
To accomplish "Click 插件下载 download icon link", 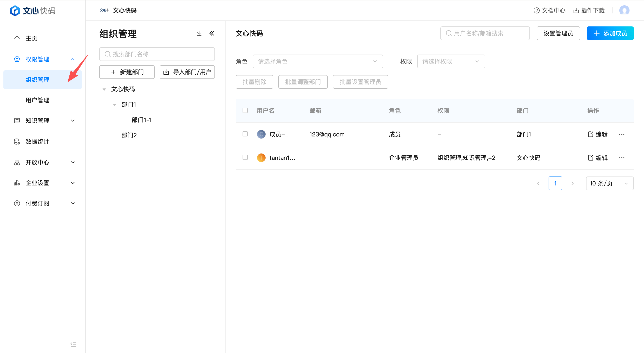I will 589,10.
